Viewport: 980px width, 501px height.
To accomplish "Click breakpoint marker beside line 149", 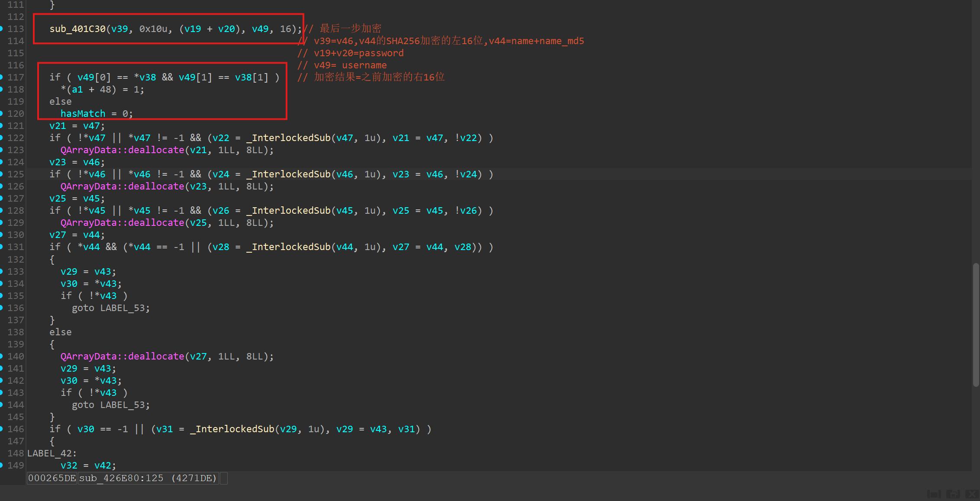I will [x=1, y=465].
